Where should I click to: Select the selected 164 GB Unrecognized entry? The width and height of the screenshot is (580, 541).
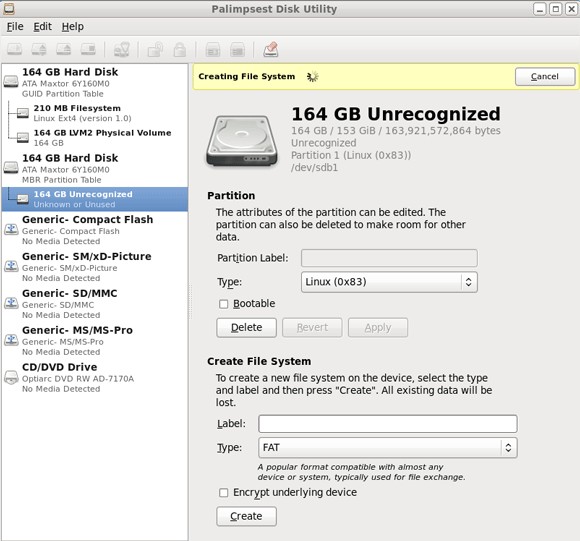coord(95,199)
